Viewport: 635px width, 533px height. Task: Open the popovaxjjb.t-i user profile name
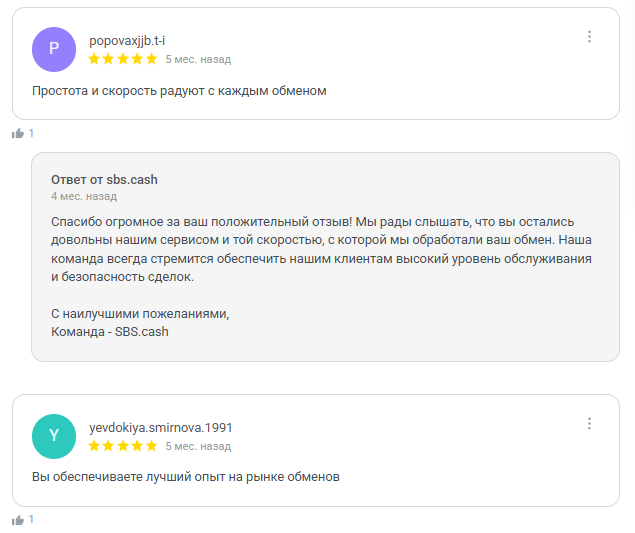point(127,41)
